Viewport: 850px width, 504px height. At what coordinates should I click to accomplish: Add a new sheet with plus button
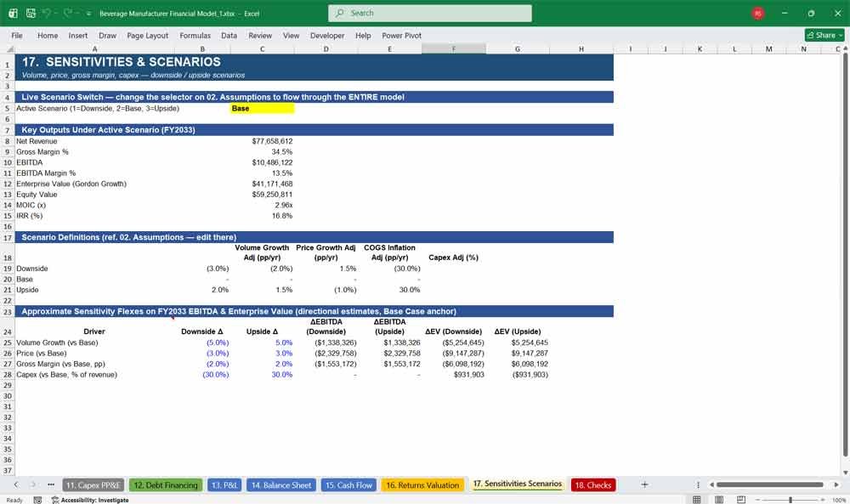[x=644, y=485]
